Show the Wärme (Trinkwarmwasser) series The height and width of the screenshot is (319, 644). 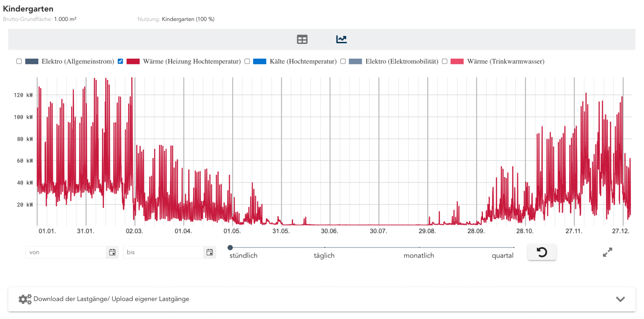click(x=444, y=61)
